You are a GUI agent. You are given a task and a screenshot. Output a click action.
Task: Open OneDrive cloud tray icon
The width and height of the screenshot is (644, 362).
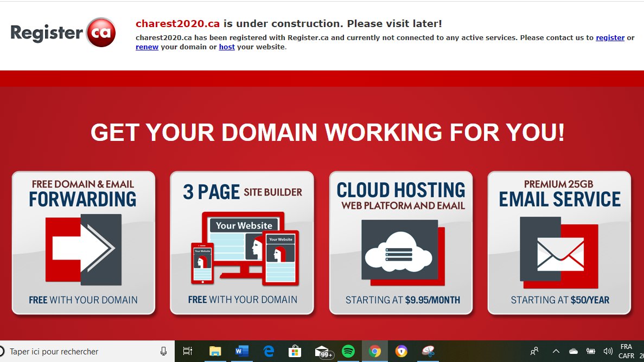[x=573, y=351]
